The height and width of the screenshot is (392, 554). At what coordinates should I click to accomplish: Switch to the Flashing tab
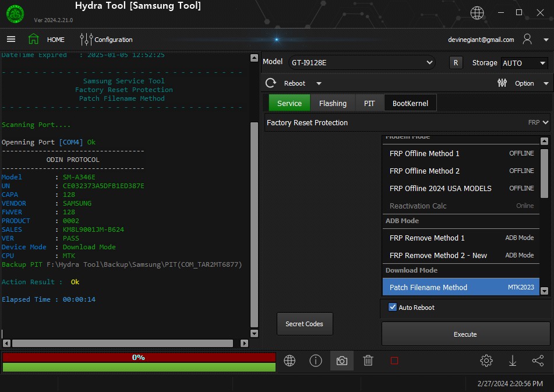(x=333, y=103)
